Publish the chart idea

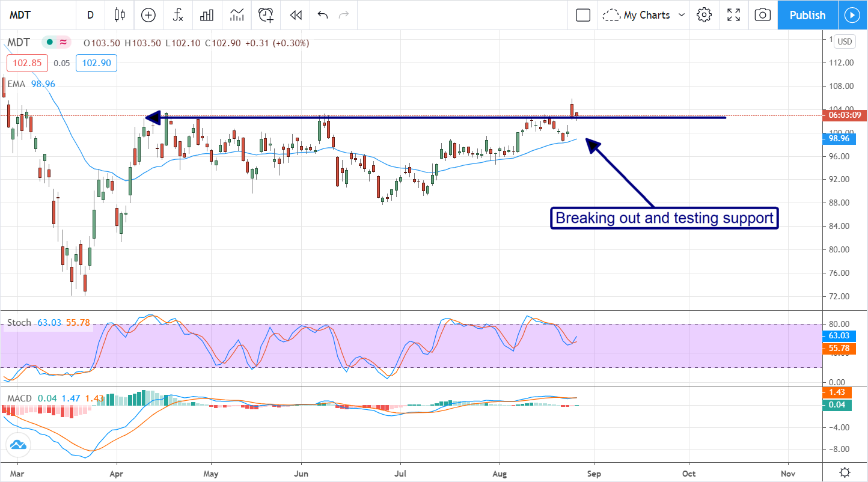807,15
